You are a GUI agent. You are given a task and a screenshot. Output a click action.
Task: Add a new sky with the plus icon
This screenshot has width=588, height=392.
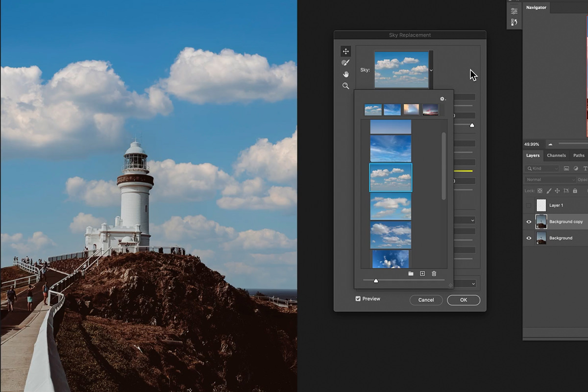pyautogui.click(x=422, y=274)
